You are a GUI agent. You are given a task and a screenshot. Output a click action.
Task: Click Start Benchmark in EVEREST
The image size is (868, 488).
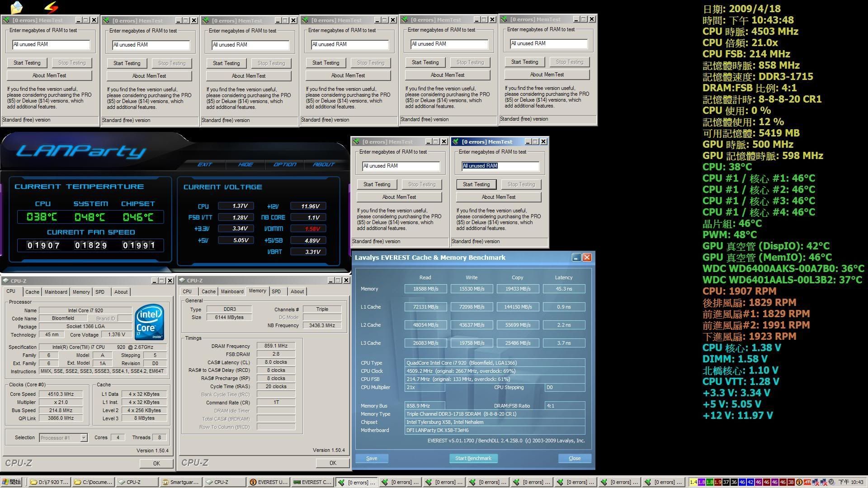473,458
